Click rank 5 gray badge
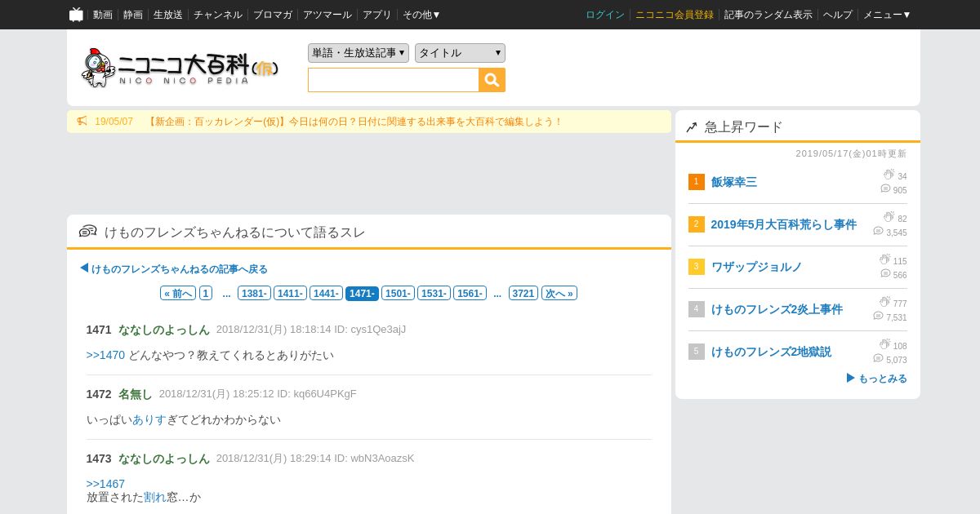980x514 pixels. (696, 352)
